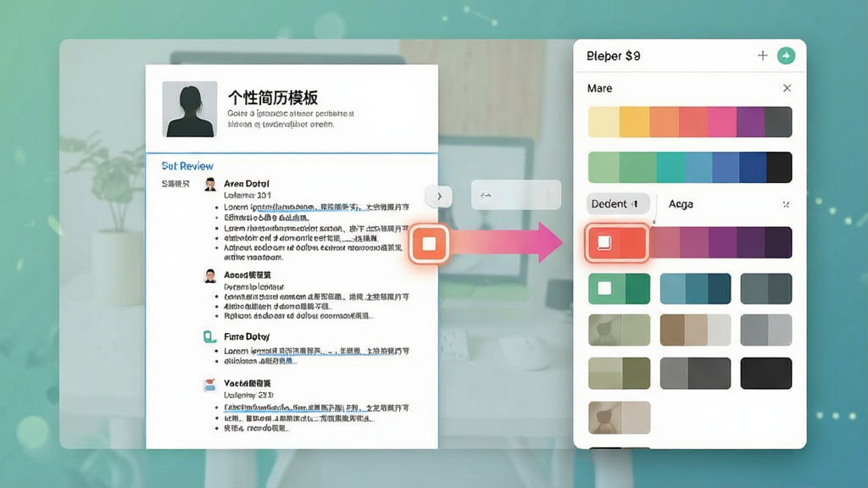Click the avatar icon next to Aren Dotol
Image resolution: width=868 pixels, height=488 pixels.
(x=210, y=184)
